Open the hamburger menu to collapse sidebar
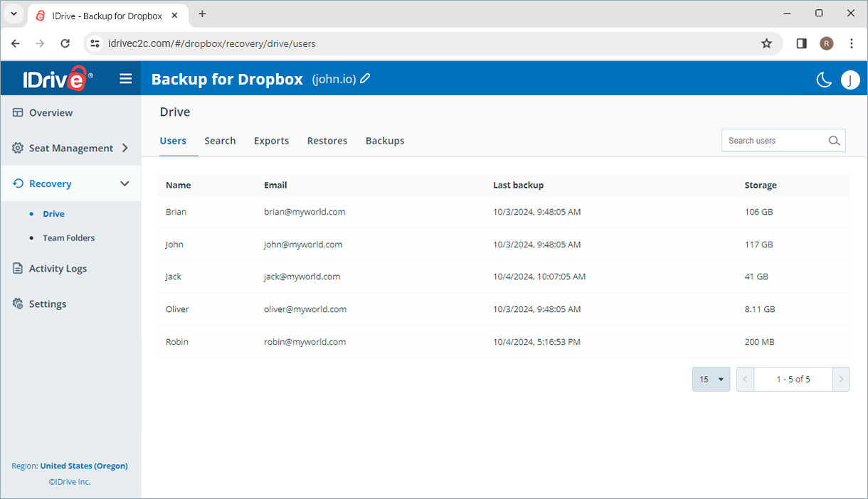The width and height of the screenshot is (868, 499). coord(126,79)
